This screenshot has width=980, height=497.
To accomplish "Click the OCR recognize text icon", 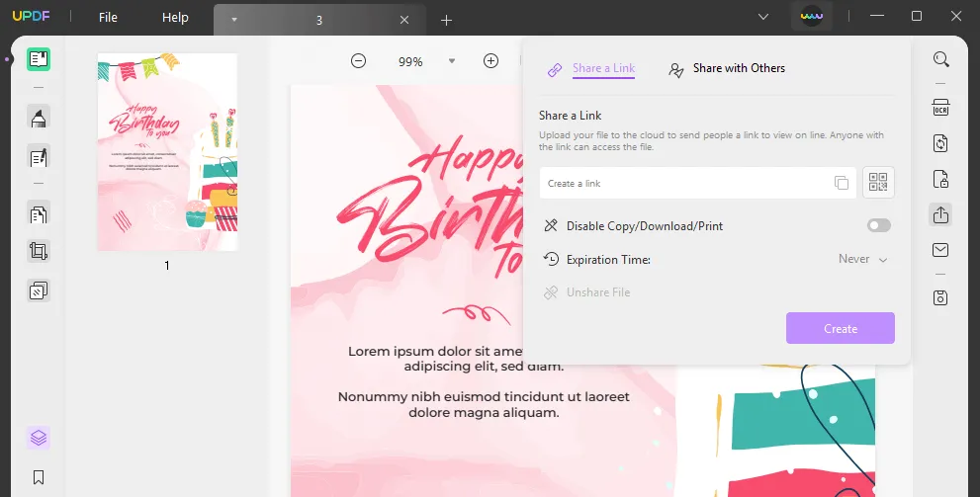I will point(940,107).
